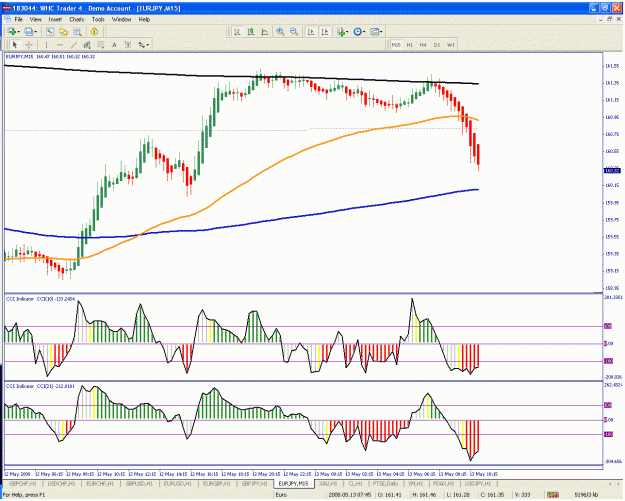Restore the inner chart window
The width and height of the screenshot is (625, 501).
pyautogui.click(x=609, y=19)
